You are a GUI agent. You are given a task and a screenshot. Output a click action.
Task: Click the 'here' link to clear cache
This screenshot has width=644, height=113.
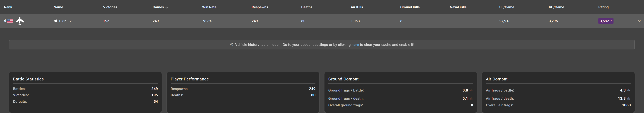pos(355,45)
